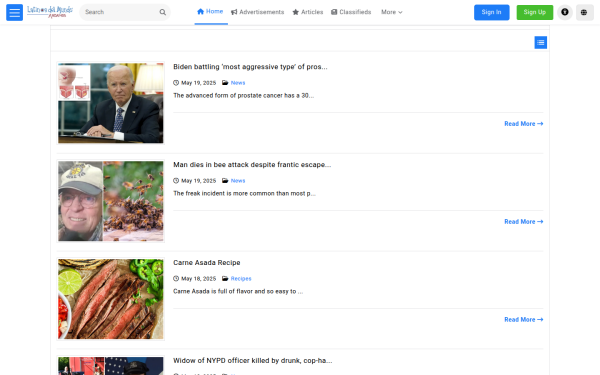Viewport: 600px width, 375px height.
Task: Click 'The freak incident is more common' excerpt
Action: pos(245,193)
